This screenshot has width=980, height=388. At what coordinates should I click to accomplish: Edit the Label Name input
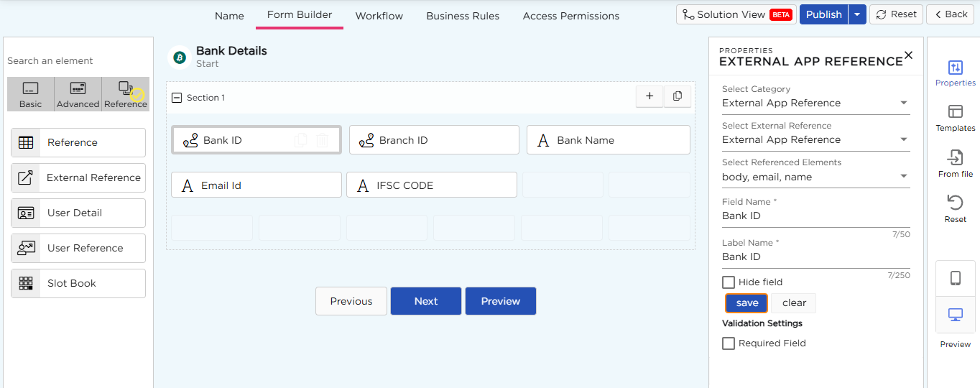point(815,257)
